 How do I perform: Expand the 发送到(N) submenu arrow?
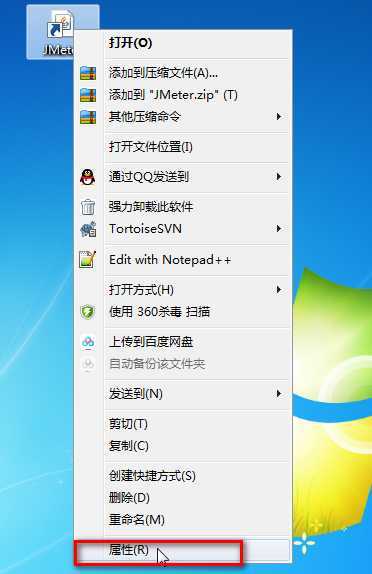point(279,394)
